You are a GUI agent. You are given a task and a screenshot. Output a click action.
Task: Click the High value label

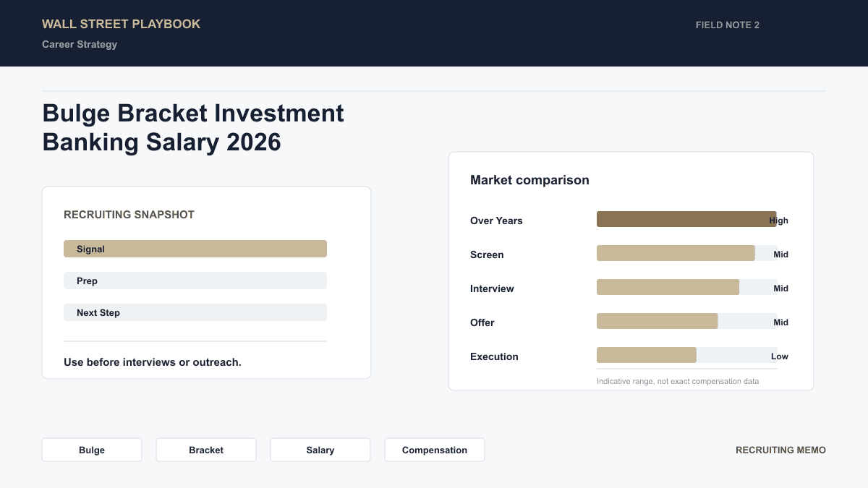[x=779, y=221]
